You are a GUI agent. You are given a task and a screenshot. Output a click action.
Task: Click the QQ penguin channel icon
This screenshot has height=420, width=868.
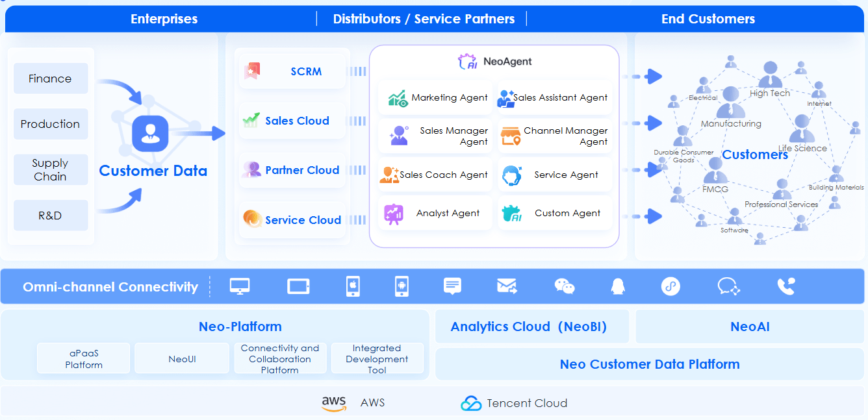pyautogui.click(x=618, y=286)
